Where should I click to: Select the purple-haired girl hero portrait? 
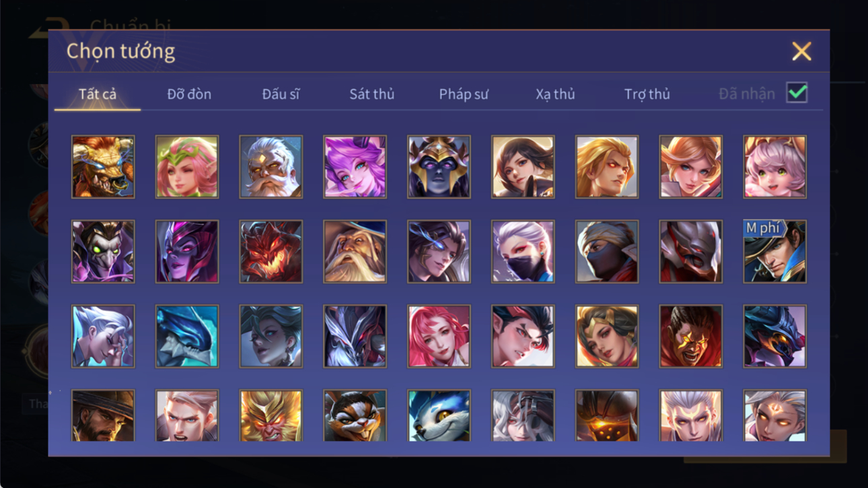[355, 167]
